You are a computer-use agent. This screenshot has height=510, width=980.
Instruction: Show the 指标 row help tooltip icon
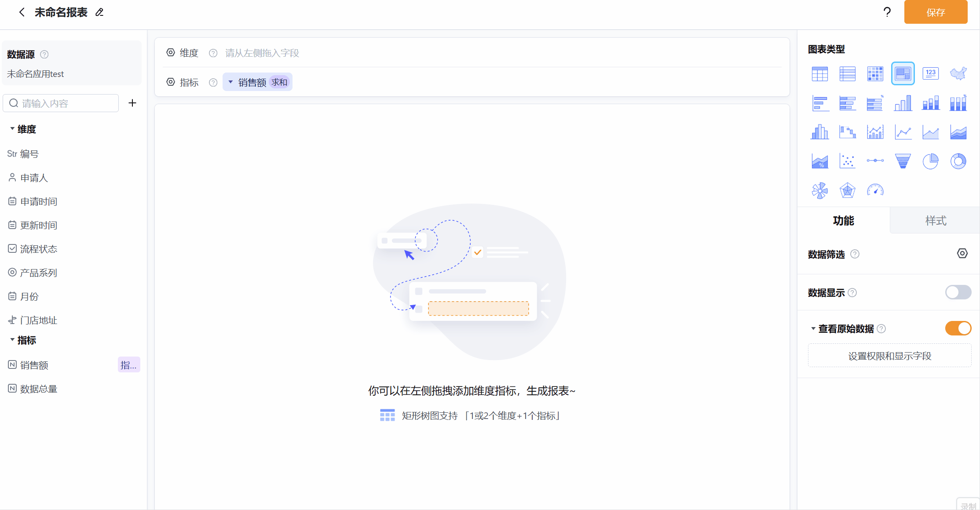tap(213, 83)
